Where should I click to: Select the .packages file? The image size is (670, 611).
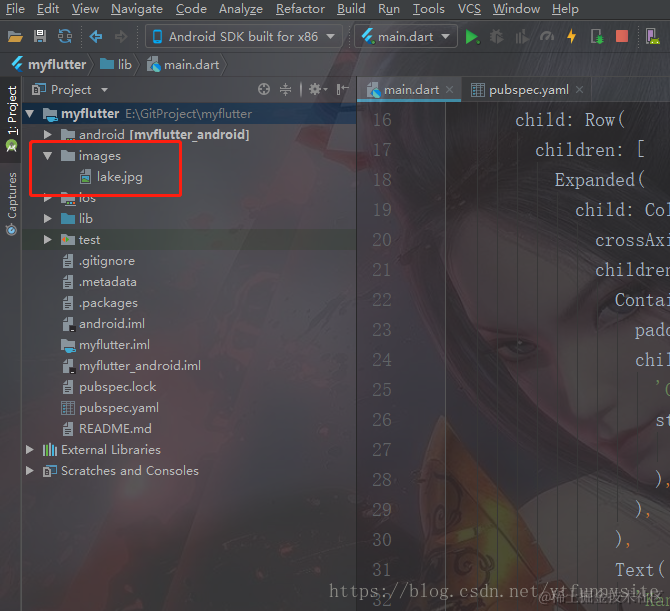[x=100, y=303]
